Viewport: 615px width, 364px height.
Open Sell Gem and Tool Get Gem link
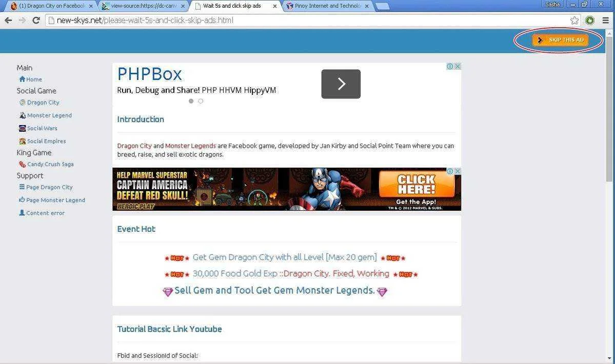point(274,290)
